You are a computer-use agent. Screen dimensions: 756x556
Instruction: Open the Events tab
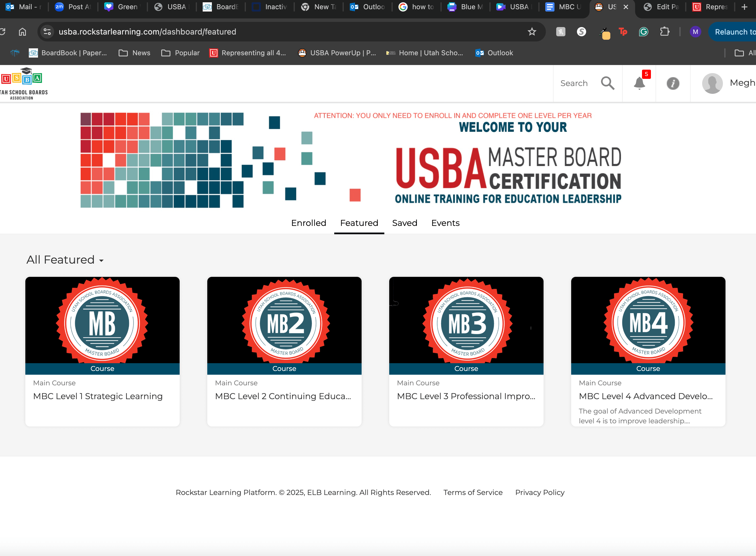click(x=445, y=223)
